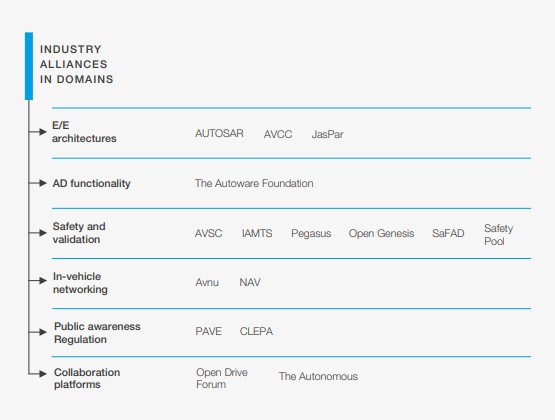Image resolution: width=555 pixels, height=420 pixels.
Task: Open the Open Drive Forum entry
Action: pyautogui.click(x=222, y=378)
